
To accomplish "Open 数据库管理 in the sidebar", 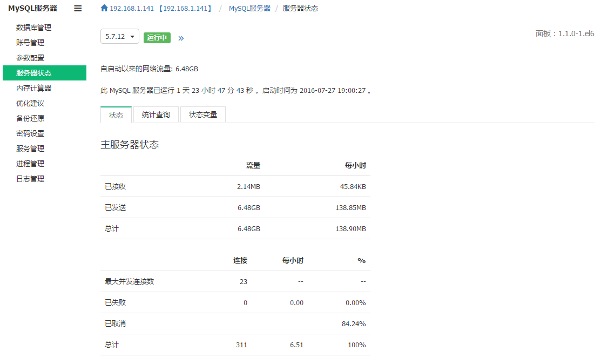I will point(33,28).
